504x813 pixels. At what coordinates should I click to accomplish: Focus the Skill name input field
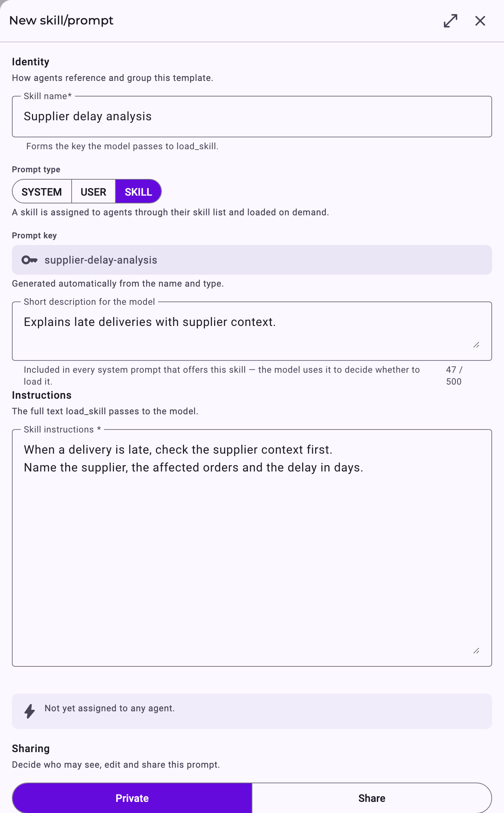pos(252,117)
